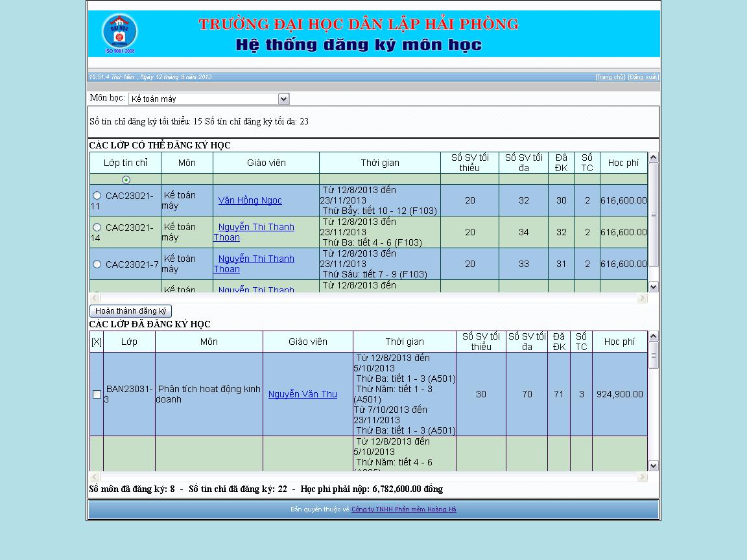Select radio button for class CAC23021-14
The image size is (747, 560).
pos(97,227)
